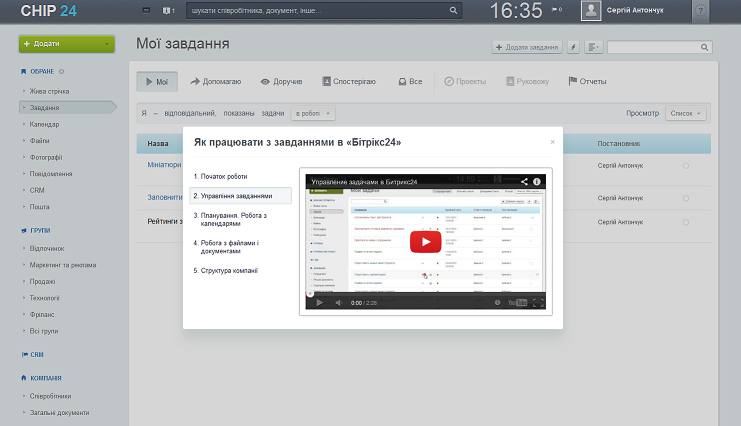This screenshot has height=426, width=741.
Task: Select the Мої tab
Action: click(x=157, y=82)
